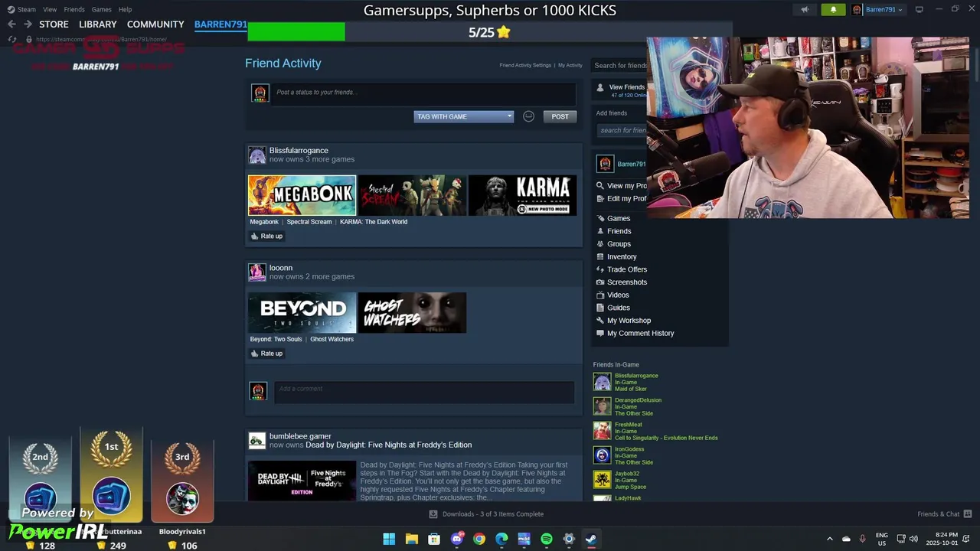Click the Add a comment field
Screen dimensions: 980x551
click(x=424, y=391)
